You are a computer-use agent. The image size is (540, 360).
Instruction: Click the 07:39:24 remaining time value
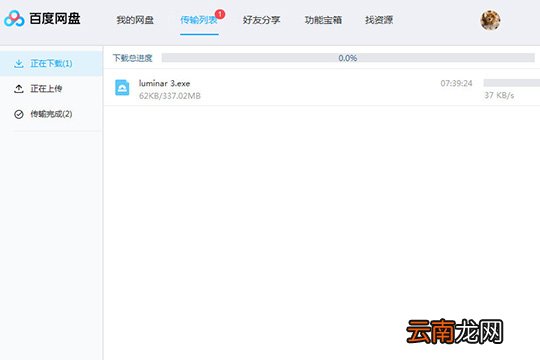coord(456,83)
